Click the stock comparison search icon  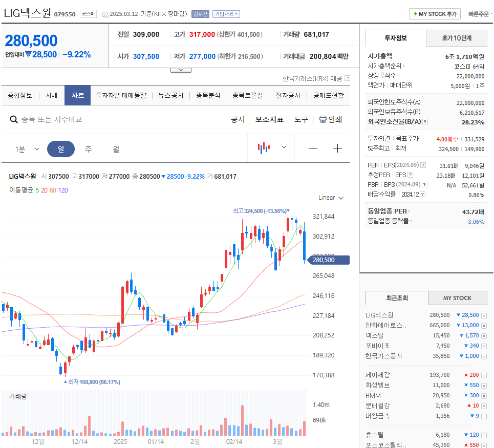click(x=14, y=118)
